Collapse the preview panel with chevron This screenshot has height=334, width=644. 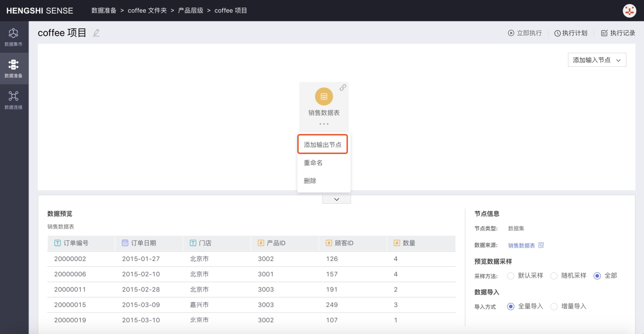(x=336, y=199)
